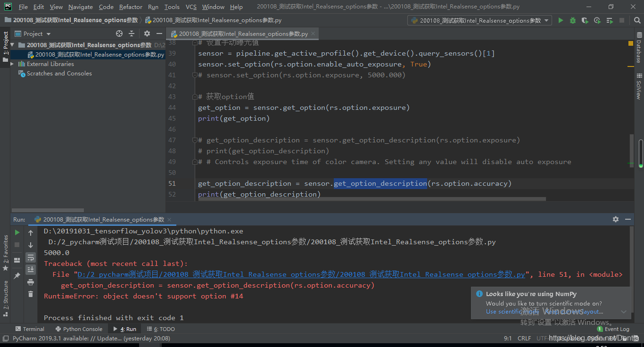Click the 9:1 caret position indicator
644x347 pixels.
click(508, 338)
